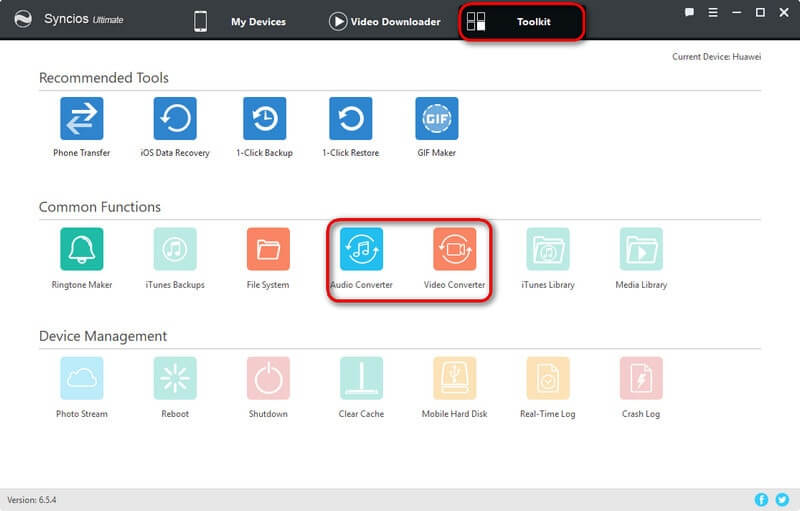Open iTunes Library
The height and width of the screenshot is (511, 800).
[x=548, y=249]
